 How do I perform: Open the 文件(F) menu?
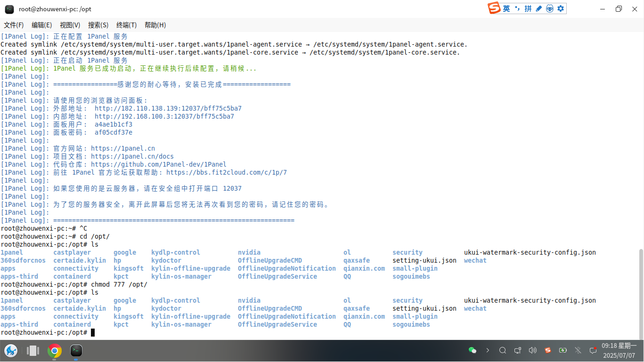(x=14, y=25)
